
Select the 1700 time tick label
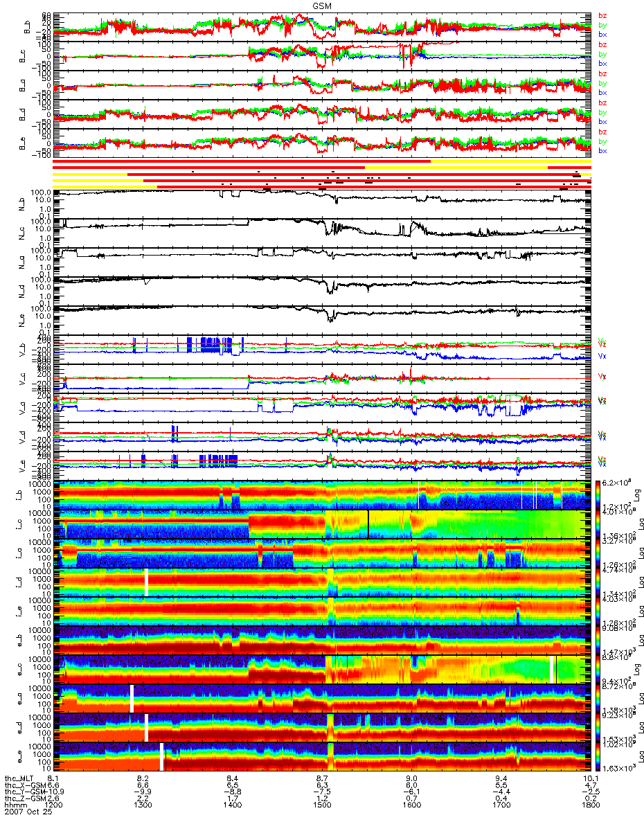[x=501, y=805]
